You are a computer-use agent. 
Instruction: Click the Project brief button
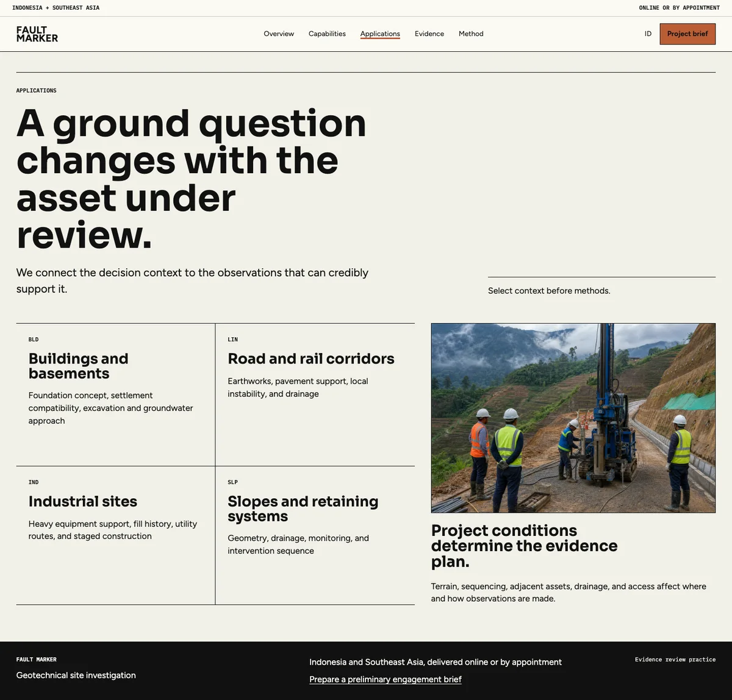687,34
